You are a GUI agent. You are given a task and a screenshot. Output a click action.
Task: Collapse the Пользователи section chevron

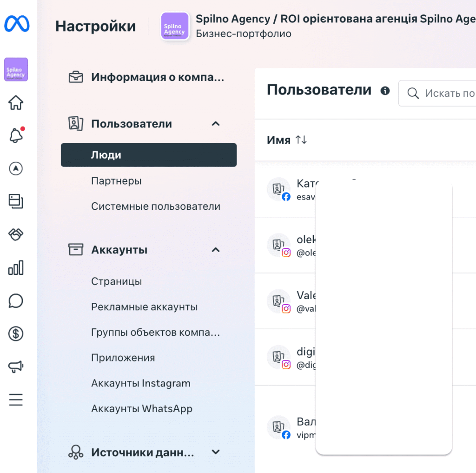coord(215,124)
